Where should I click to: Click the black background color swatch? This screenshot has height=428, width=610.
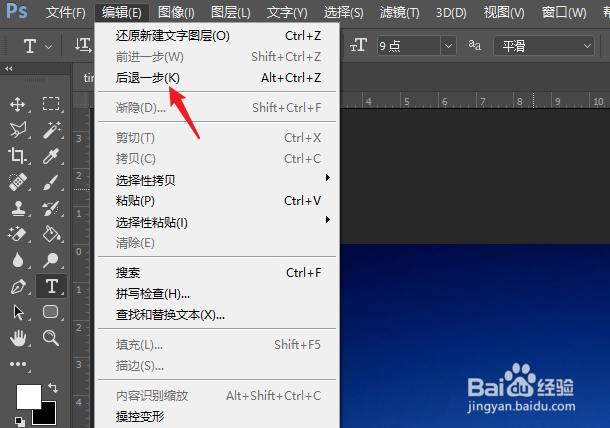pos(47,416)
